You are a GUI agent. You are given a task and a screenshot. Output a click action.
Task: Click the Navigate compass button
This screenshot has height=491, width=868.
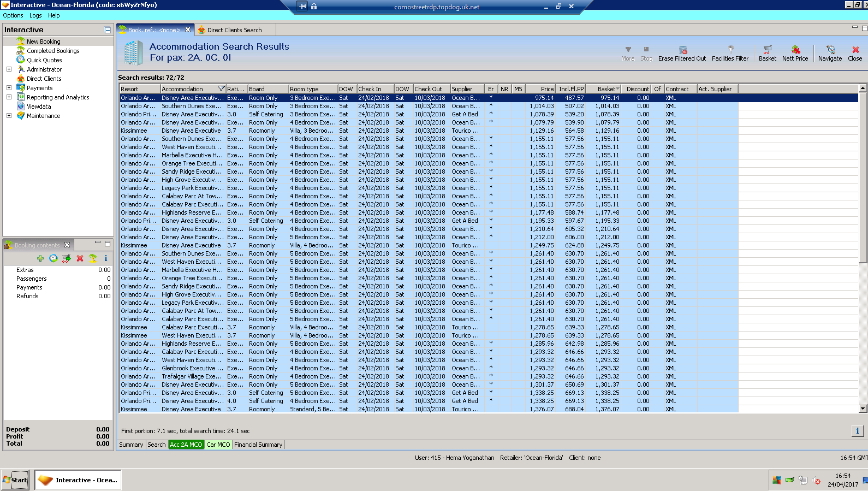click(x=830, y=54)
